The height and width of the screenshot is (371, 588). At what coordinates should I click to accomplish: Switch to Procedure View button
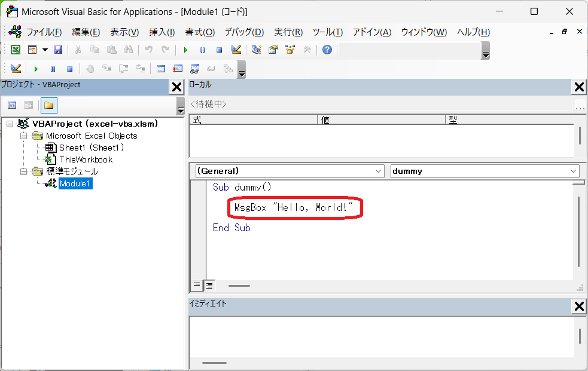point(197,286)
